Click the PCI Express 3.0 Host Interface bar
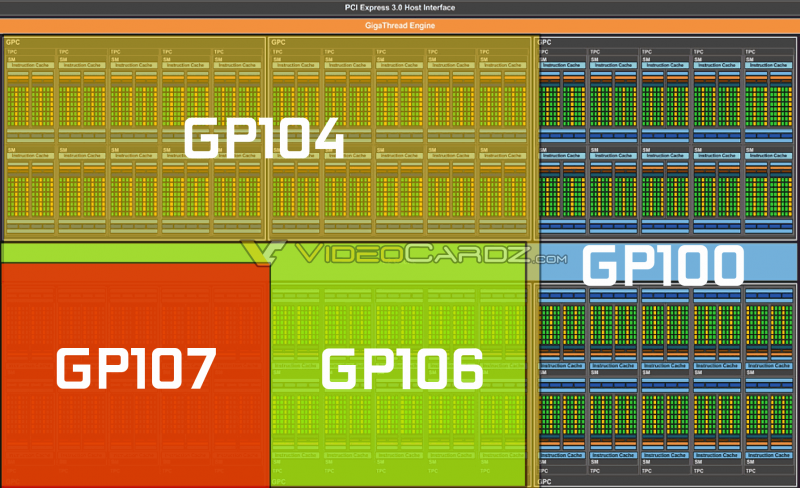 [x=400, y=7]
